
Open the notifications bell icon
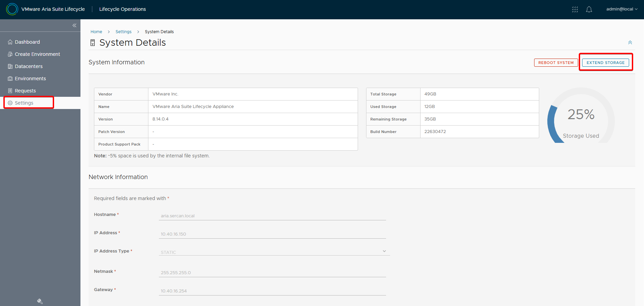pos(589,9)
